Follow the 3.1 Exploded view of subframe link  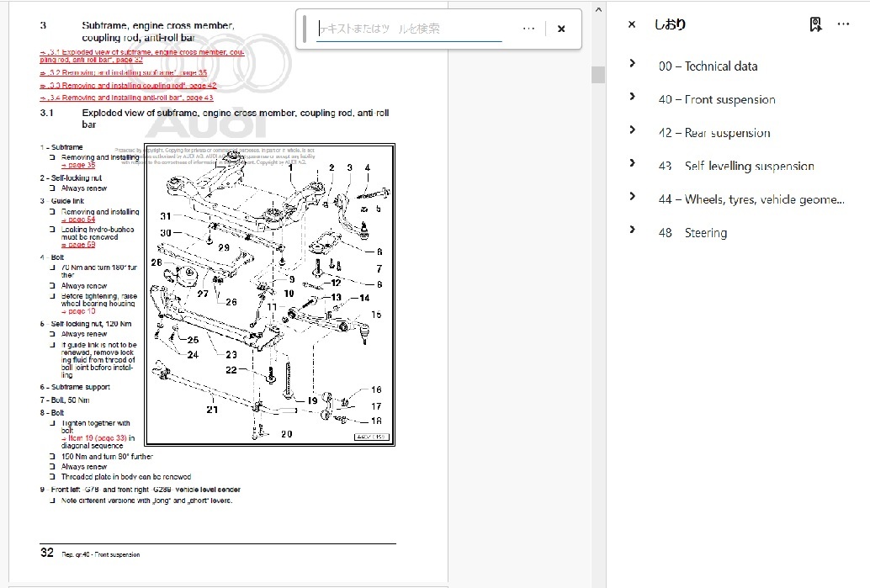[142, 56]
